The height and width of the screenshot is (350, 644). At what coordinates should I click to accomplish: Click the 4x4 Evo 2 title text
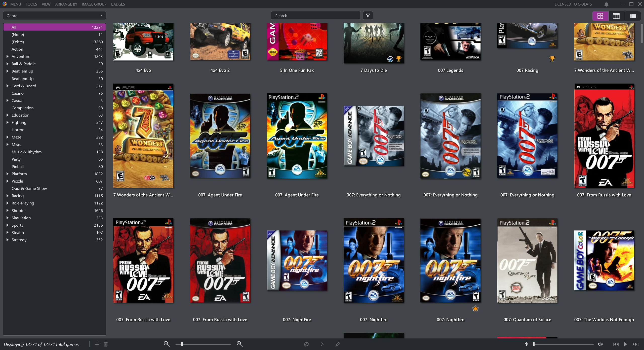220,70
